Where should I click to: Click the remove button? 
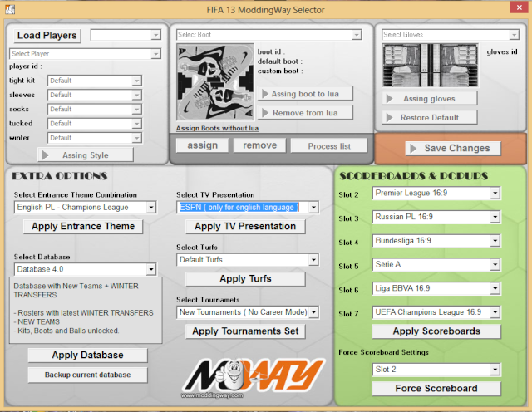(260, 145)
